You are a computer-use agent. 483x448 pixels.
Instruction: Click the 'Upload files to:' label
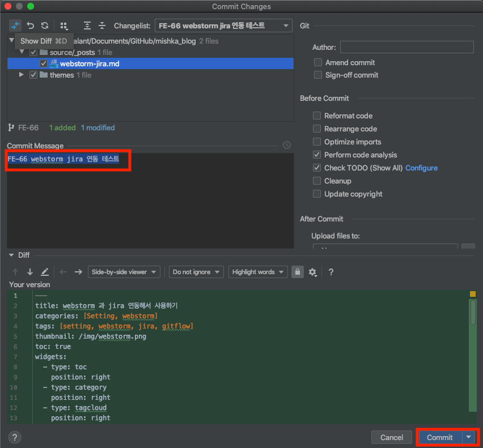336,236
